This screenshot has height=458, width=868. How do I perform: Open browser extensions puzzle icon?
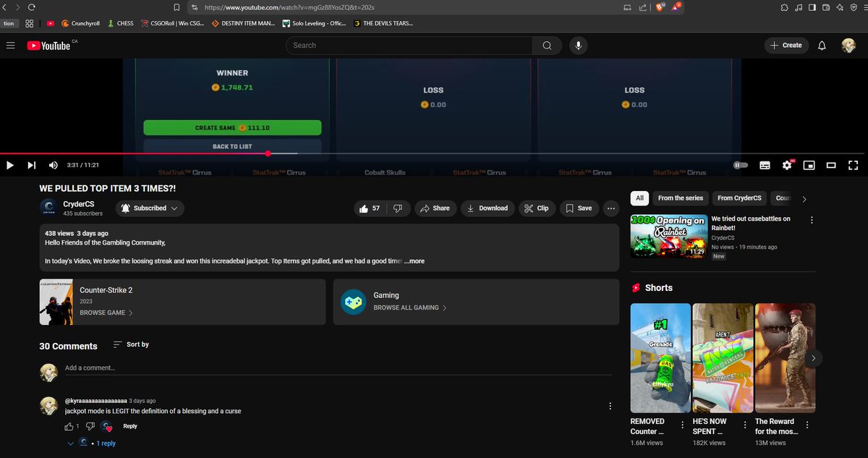coord(784,7)
